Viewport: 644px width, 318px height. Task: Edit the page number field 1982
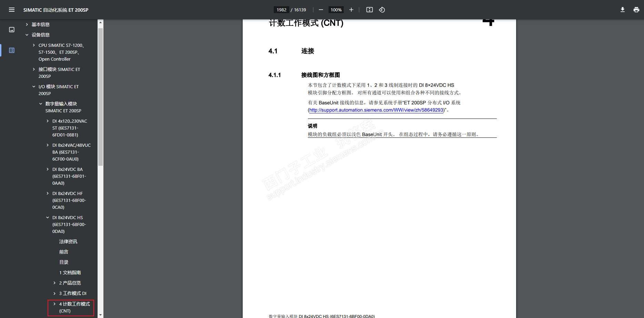pyautogui.click(x=281, y=10)
